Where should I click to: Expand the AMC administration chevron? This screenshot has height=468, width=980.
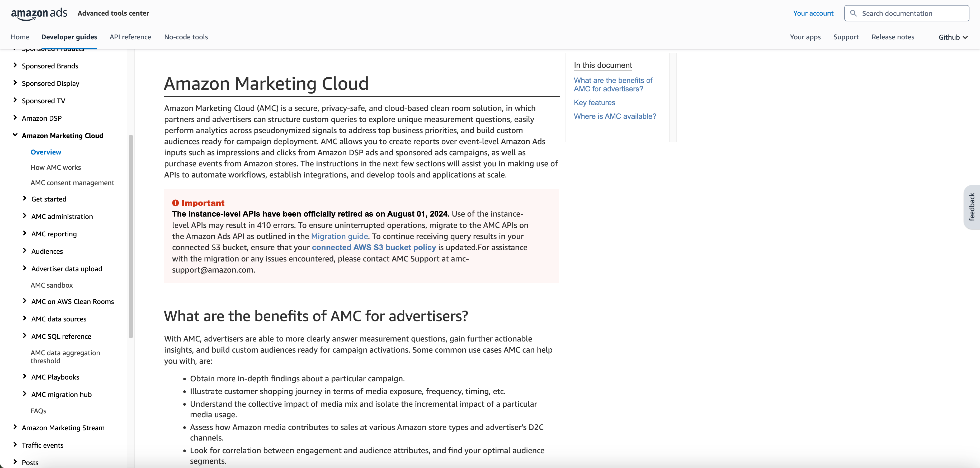tap(25, 216)
